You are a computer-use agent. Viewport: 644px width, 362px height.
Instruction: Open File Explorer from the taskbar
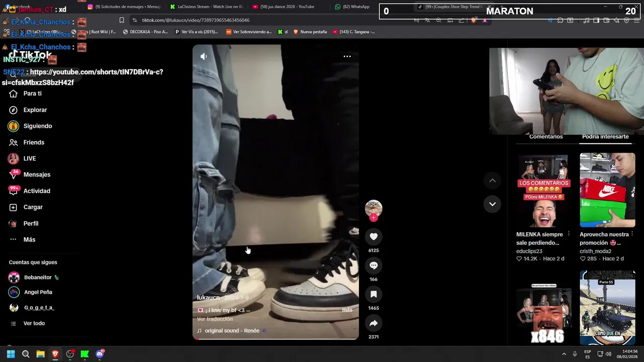tap(40, 354)
